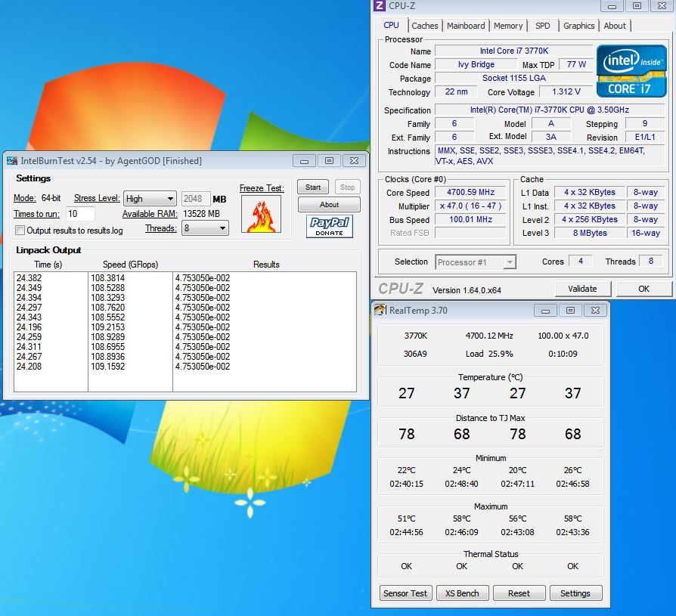Click the Core Voltage 1.312 V value
The width and height of the screenshot is (676, 616).
pos(566,91)
